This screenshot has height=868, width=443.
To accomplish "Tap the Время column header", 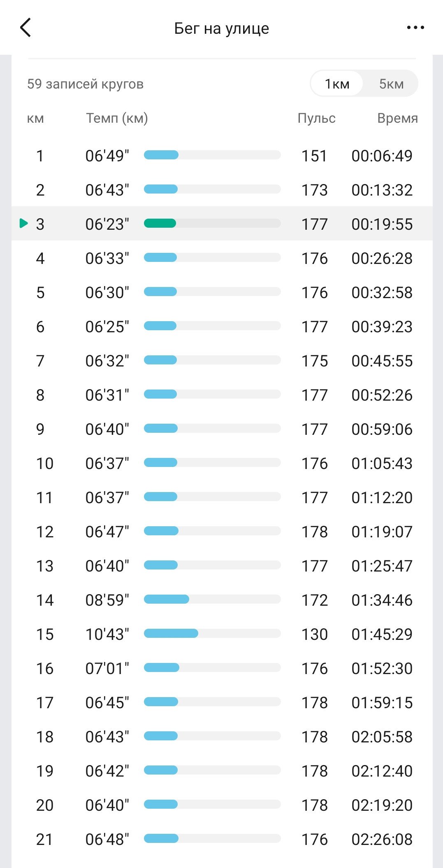I will pyautogui.click(x=397, y=118).
